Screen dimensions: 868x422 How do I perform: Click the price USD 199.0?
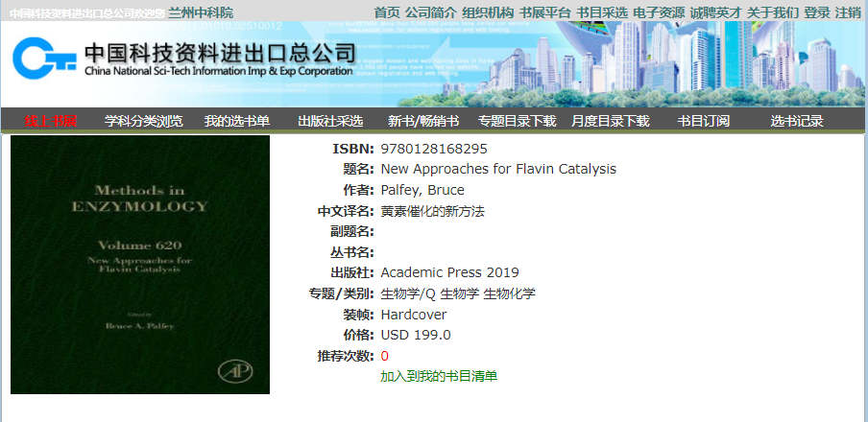point(416,335)
